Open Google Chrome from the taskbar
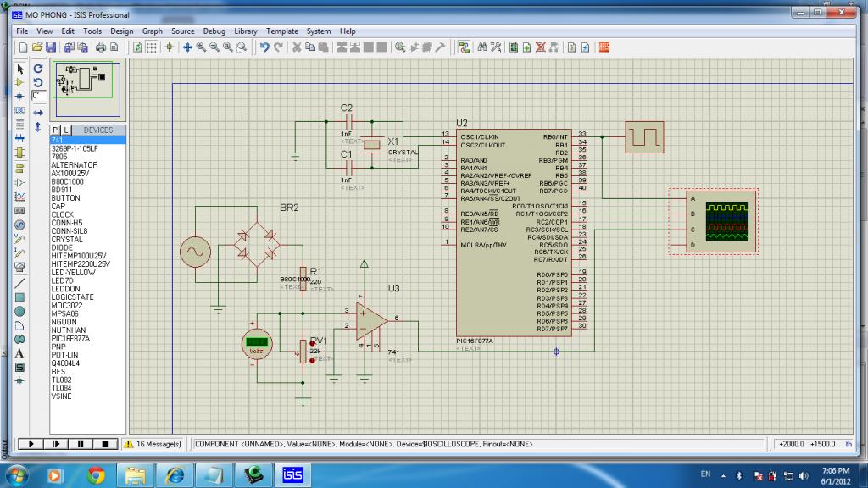 [x=95, y=474]
